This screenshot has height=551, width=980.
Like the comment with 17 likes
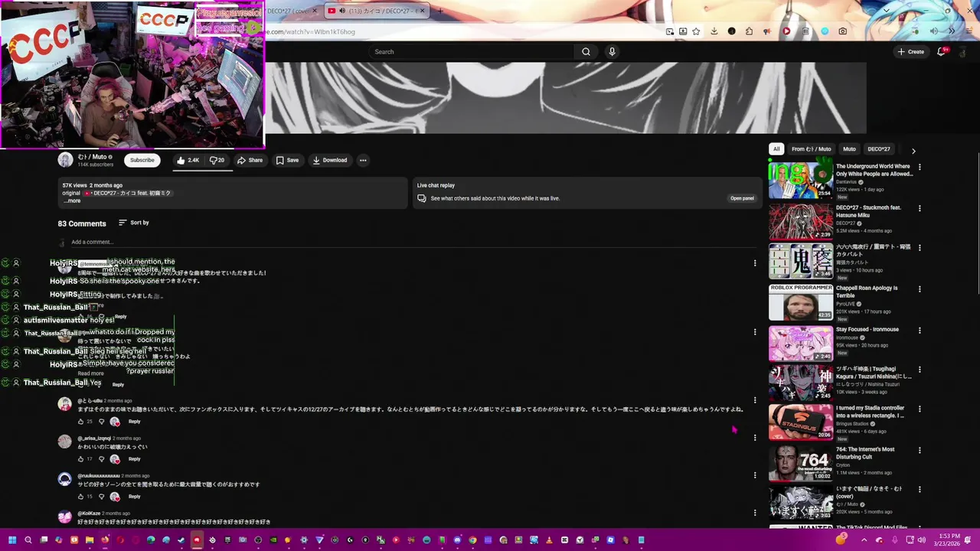point(80,459)
